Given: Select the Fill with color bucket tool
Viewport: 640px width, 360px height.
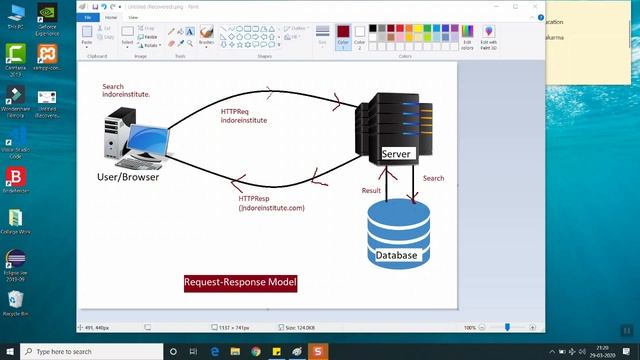Looking at the screenshot, I should (180, 32).
